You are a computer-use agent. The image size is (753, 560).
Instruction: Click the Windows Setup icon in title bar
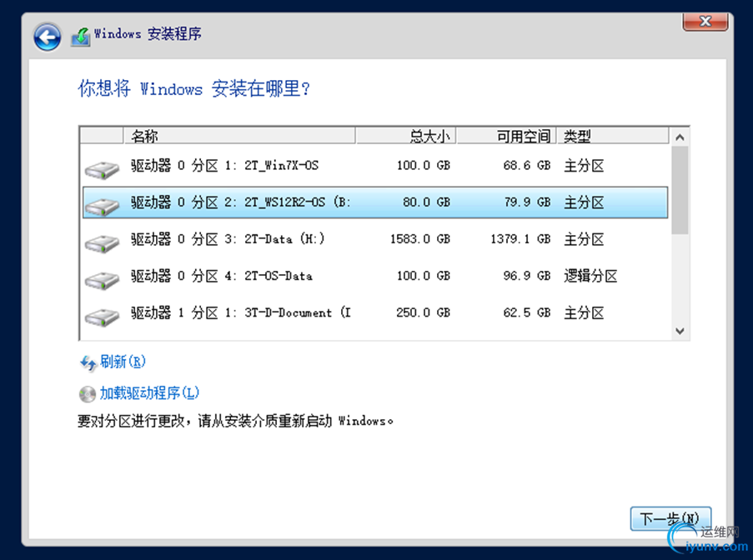click(x=81, y=37)
